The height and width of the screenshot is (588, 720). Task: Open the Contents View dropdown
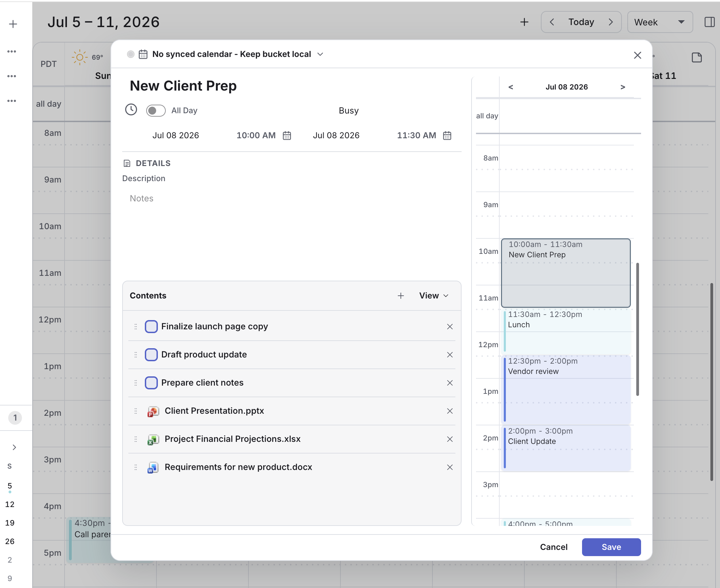[434, 296]
